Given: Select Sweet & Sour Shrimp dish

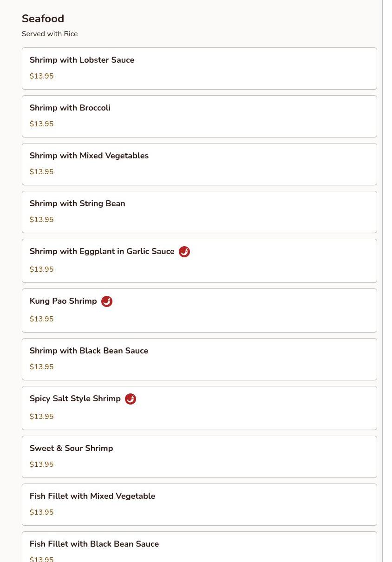Looking at the screenshot, I should point(199,457).
